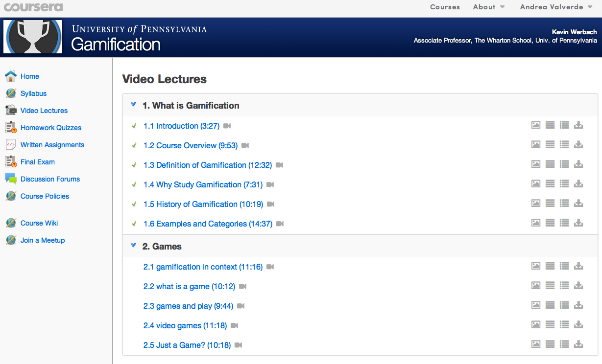The width and height of the screenshot is (602, 364).
Task: Click the download icon for 1.3 Definition of Gamification
Action: [578, 164]
